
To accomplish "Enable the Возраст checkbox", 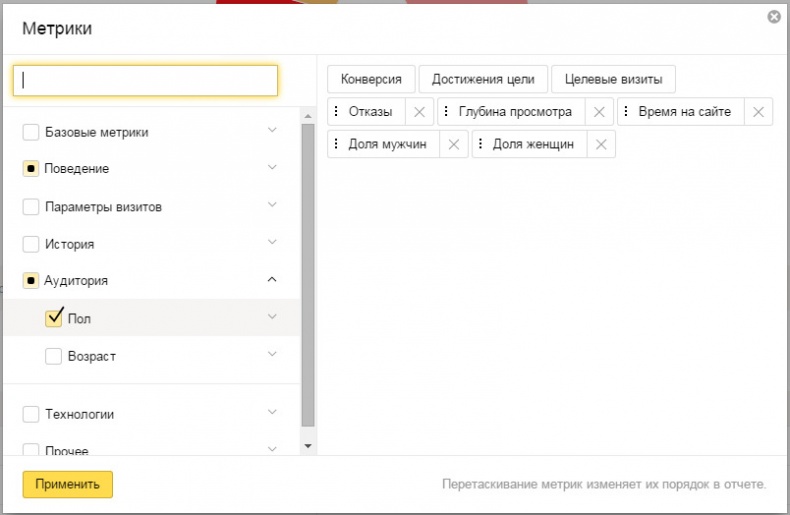I will (54, 356).
